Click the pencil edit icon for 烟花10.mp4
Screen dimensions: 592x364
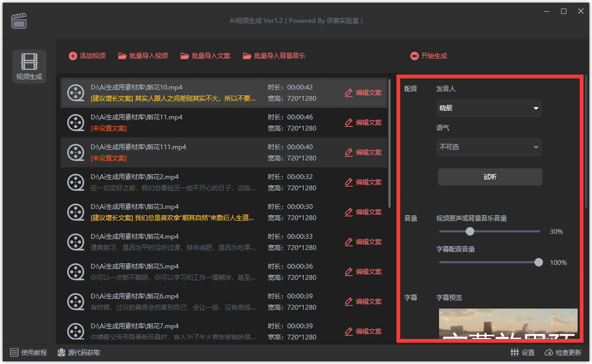coord(348,92)
